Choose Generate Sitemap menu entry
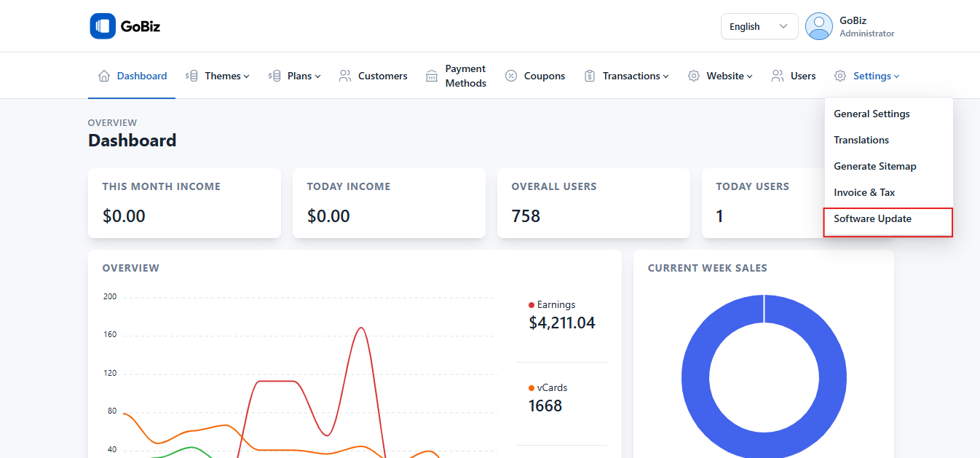This screenshot has width=980, height=458. [x=874, y=166]
